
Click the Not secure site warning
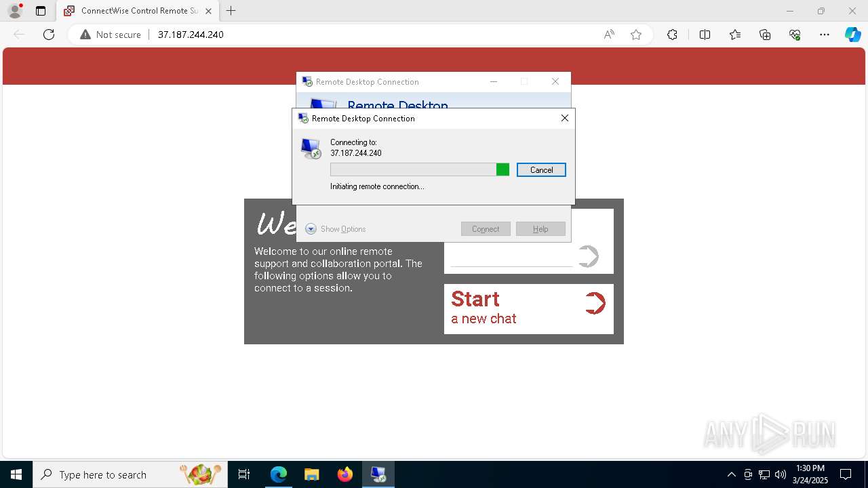(x=111, y=35)
